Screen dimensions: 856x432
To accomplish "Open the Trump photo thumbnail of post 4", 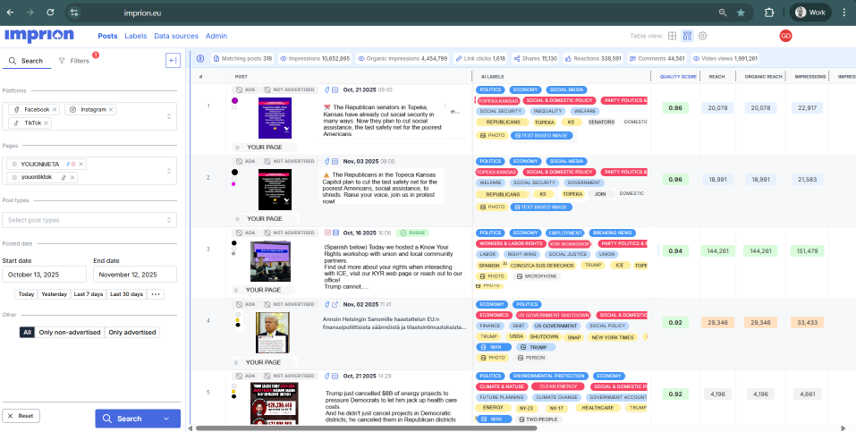I will pos(272,333).
